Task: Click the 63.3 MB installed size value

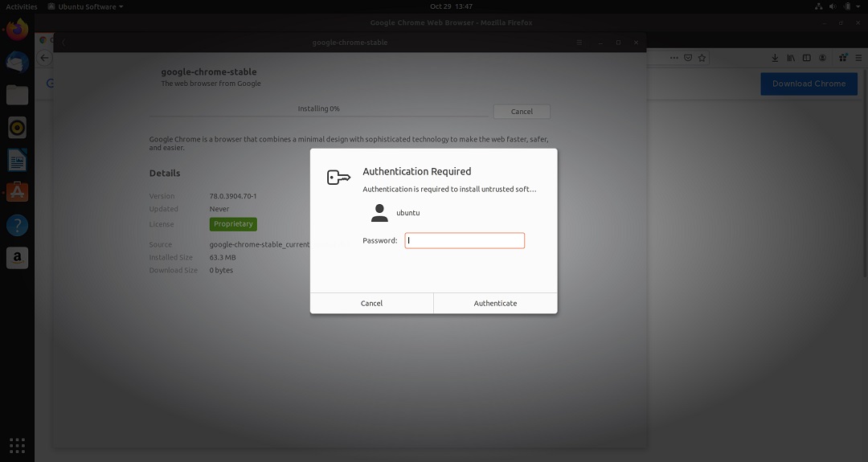Action: pyautogui.click(x=223, y=257)
